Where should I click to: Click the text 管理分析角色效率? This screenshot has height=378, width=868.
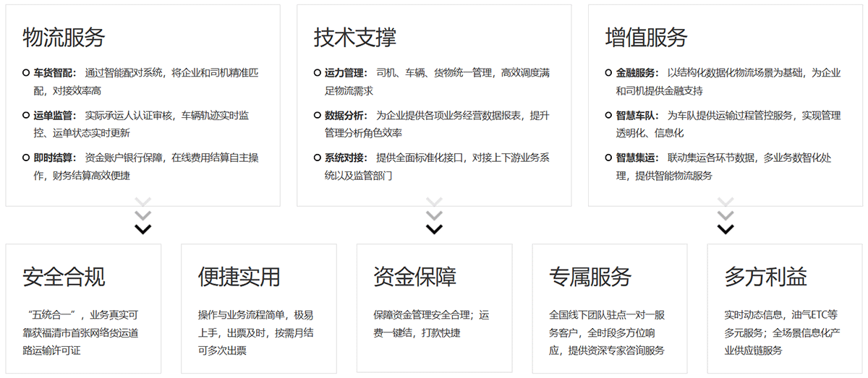tap(363, 133)
